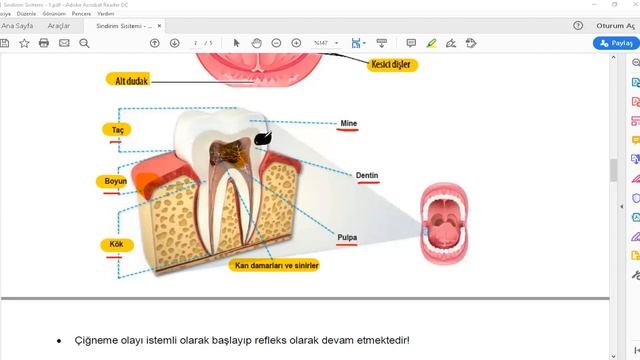
Task: Open the Pencere menu
Action: point(81,13)
